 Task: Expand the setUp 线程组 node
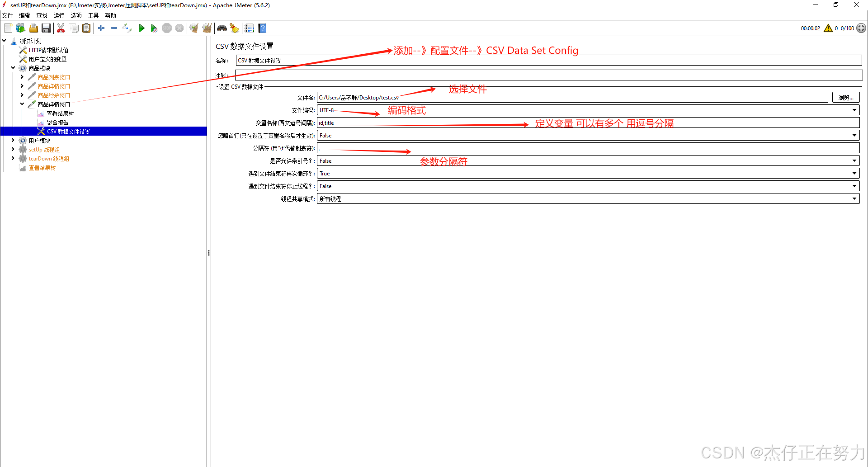[x=13, y=149]
